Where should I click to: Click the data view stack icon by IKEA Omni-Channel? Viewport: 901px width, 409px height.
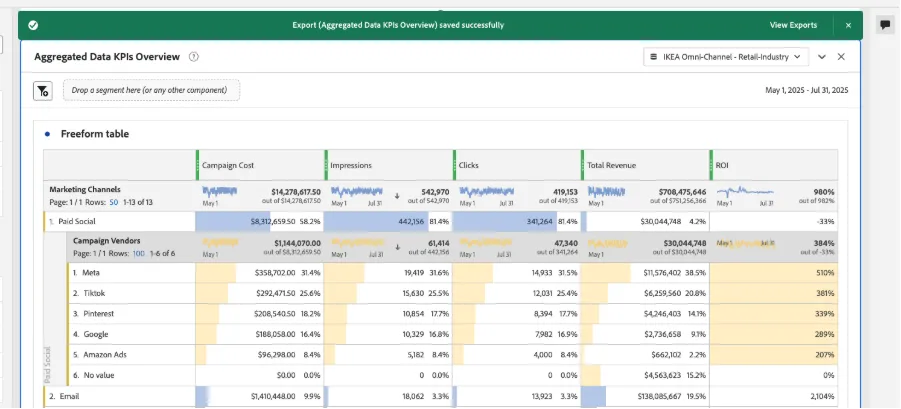(x=653, y=57)
